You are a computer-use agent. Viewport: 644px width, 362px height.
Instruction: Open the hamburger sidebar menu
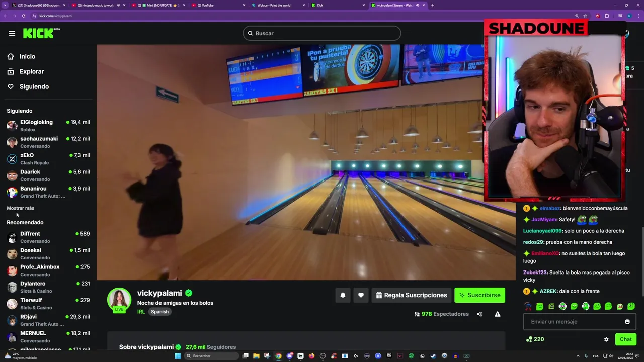[x=12, y=33]
